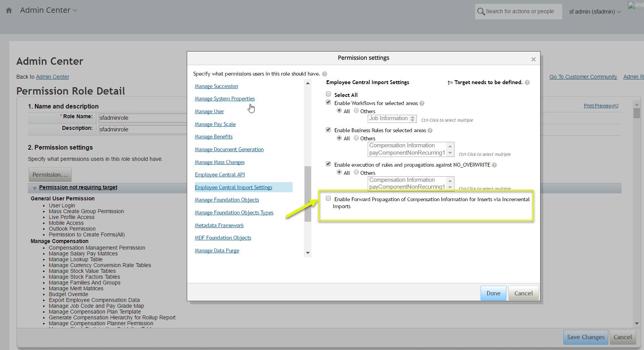644x350 pixels.
Task: Go to home via house icon
Action: pyautogui.click(x=9, y=10)
